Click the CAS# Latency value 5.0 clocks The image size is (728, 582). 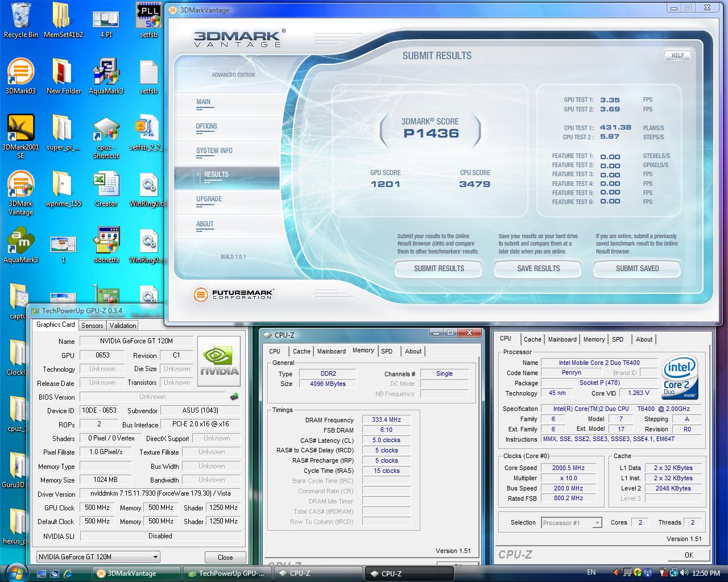pyautogui.click(x=387, y=440)
